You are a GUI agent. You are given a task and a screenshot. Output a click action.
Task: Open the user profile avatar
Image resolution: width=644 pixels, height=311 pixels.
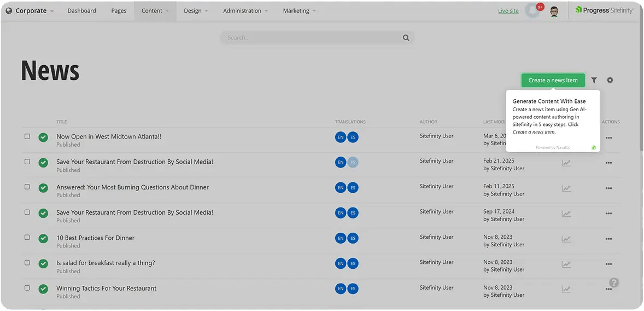(x=554, y=11)
